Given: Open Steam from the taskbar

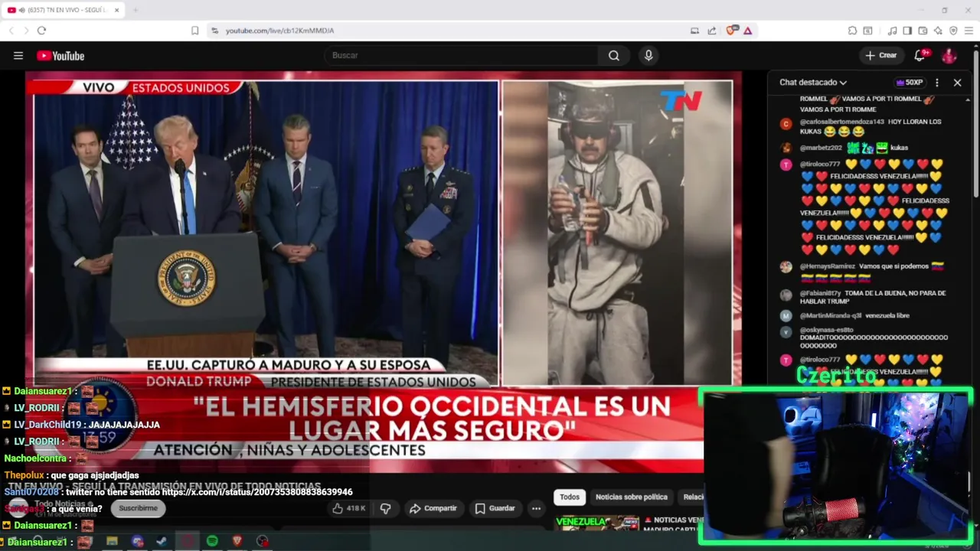Looking at the screenshot, I should click(162, 541).
